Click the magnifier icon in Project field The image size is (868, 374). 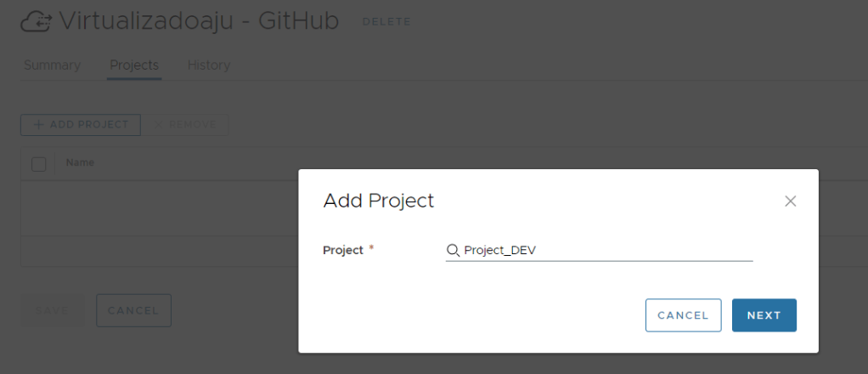[x=453, y=251]
